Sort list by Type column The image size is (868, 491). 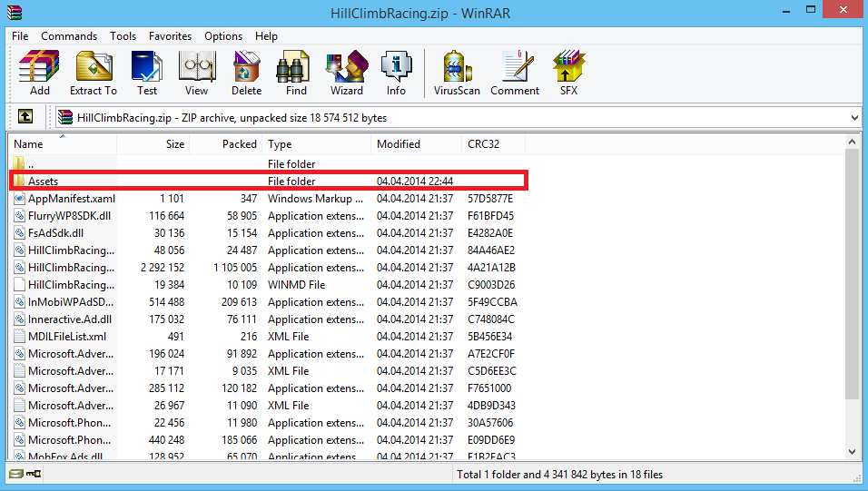316,144
